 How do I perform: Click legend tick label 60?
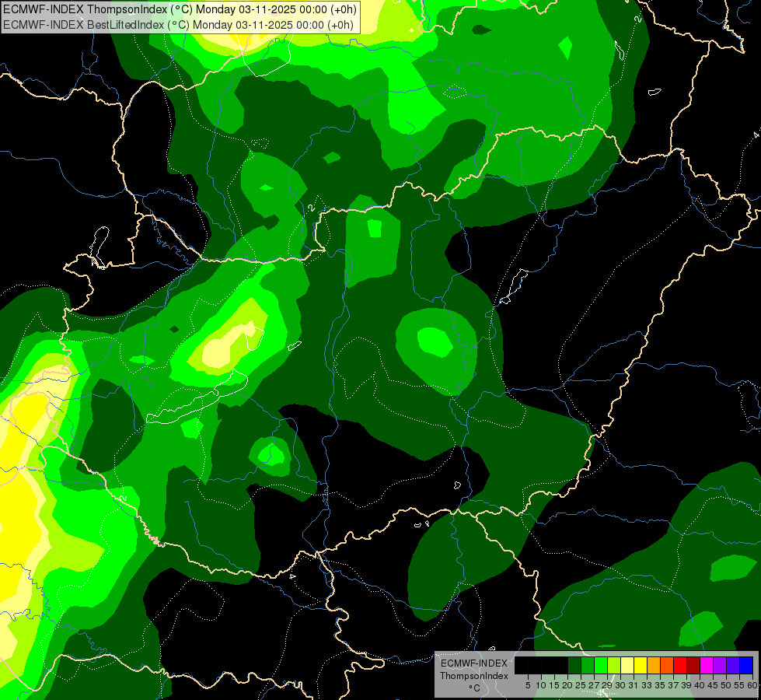pos(752,685)
